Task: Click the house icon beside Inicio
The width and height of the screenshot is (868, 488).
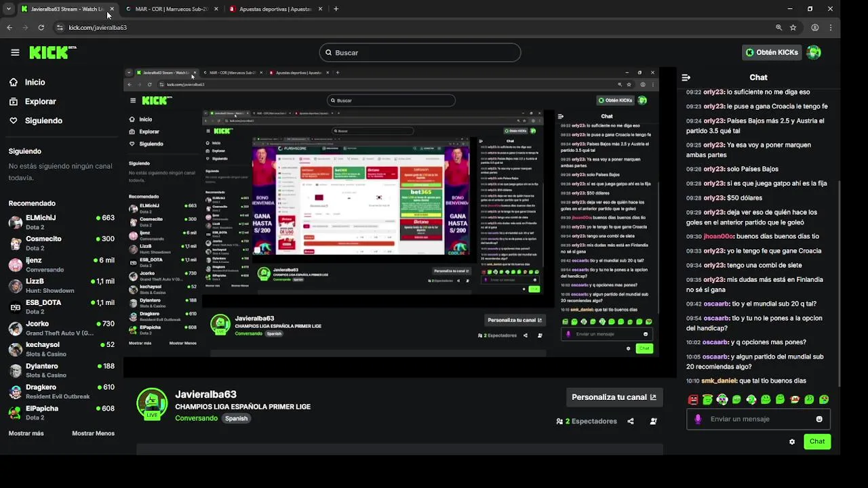Action: [x=14, y=82]
